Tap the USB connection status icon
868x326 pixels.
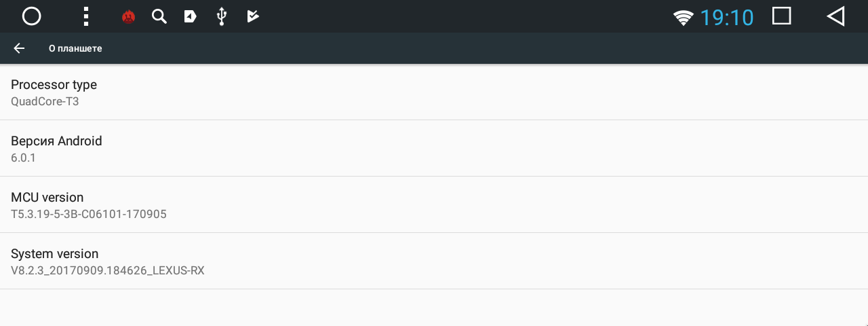[221, 16]
